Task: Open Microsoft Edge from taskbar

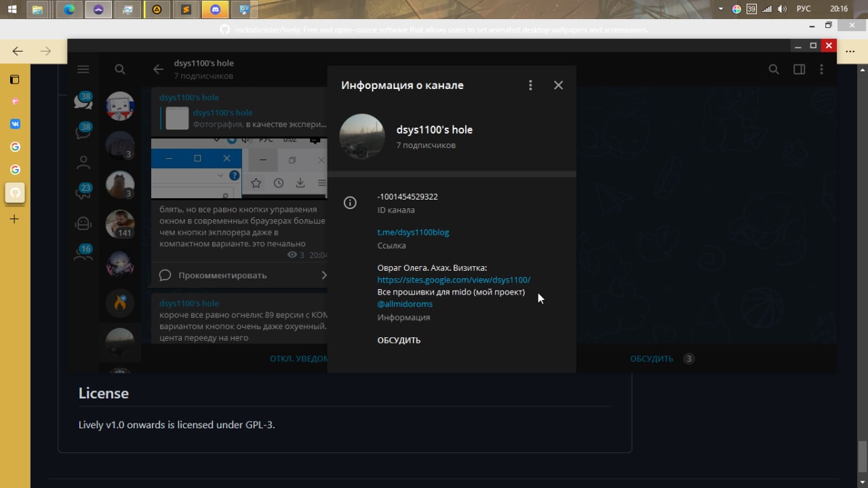Action: [69, 10]
